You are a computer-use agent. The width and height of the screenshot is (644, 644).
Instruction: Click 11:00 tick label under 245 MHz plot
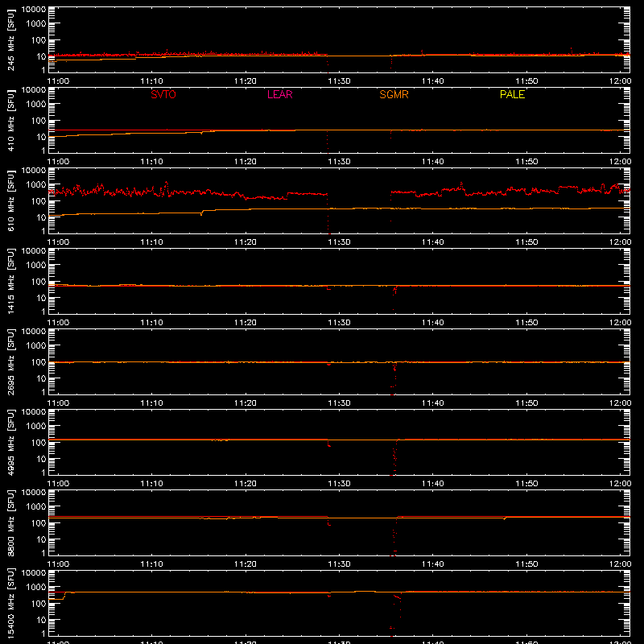58,81
